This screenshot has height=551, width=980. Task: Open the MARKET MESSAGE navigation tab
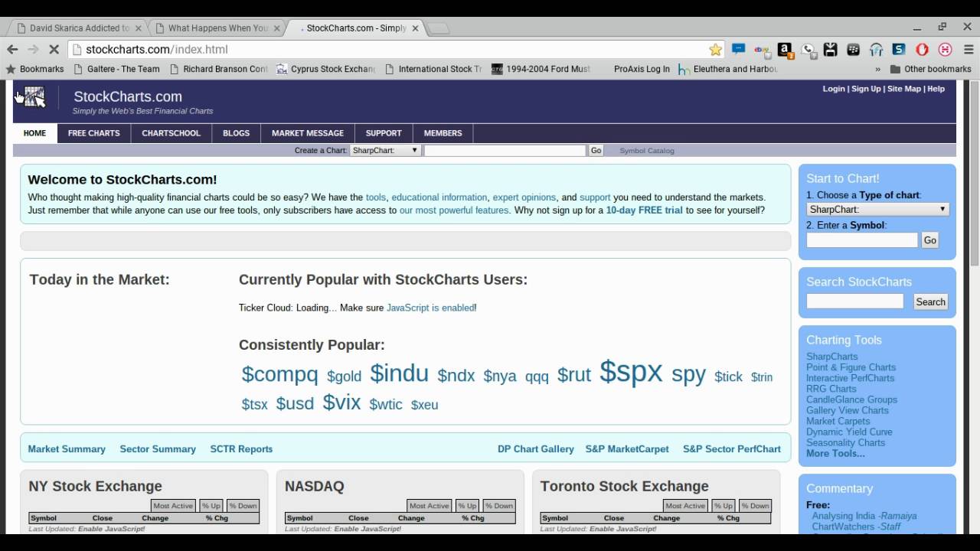[308, 133]
